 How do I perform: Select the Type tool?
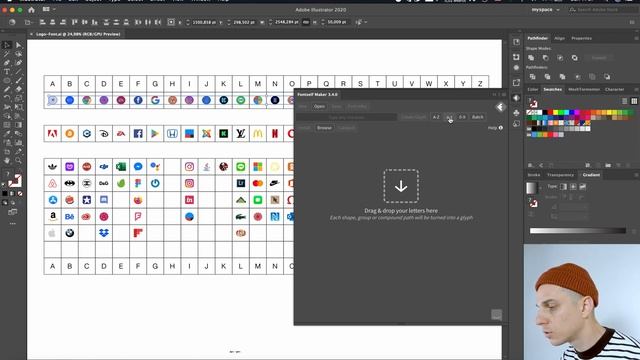[7, 71]
